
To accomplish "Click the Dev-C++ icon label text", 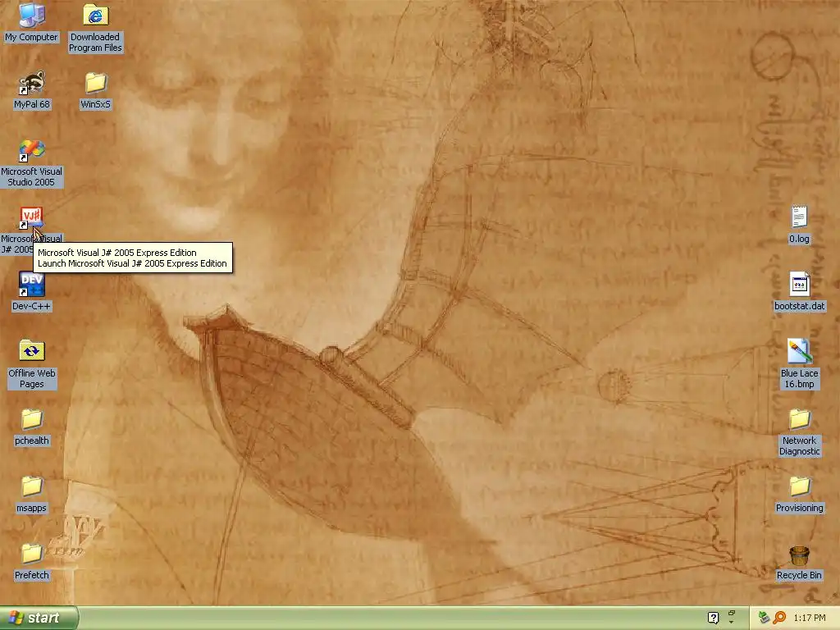I will [x=32, y=307].
